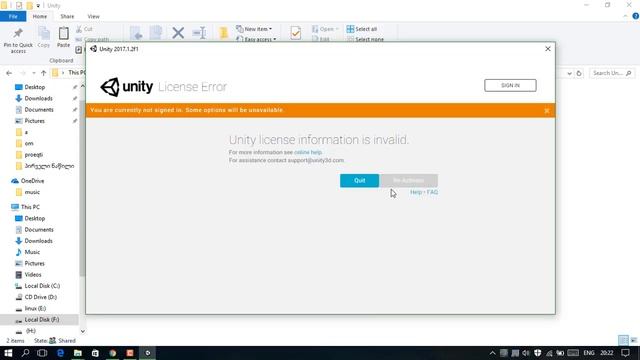Switch to the View ribbon tab
Image resolution: width=640 pixels, height=360 pixels.
click(93, 16)
